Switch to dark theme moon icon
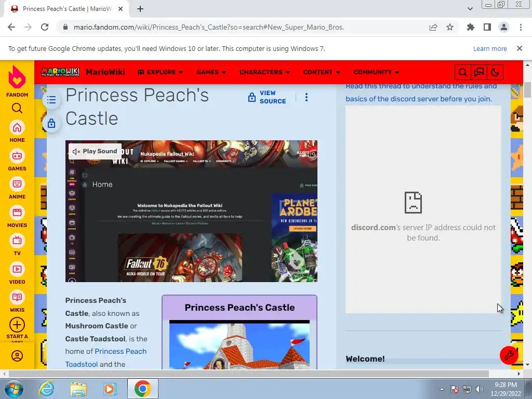The width and height of the screenshot is (532, 399). (495, 72)
